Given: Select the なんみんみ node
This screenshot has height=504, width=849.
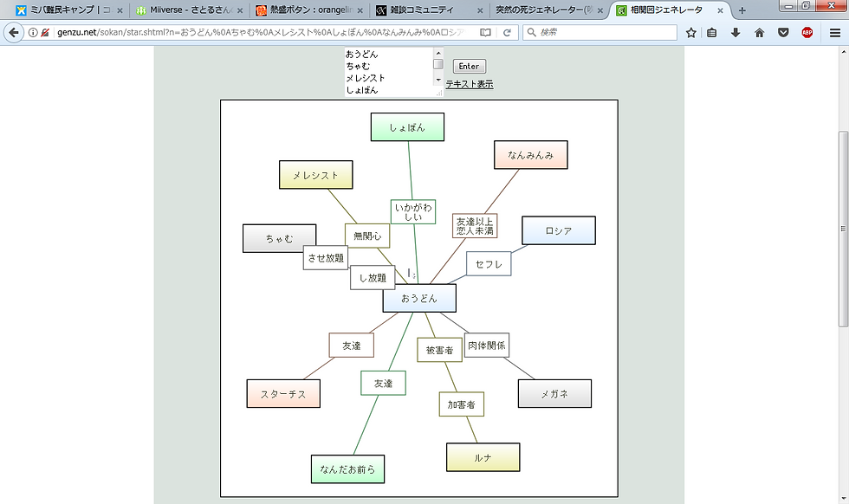Looking at the screenshot, I should coord(530,155).
